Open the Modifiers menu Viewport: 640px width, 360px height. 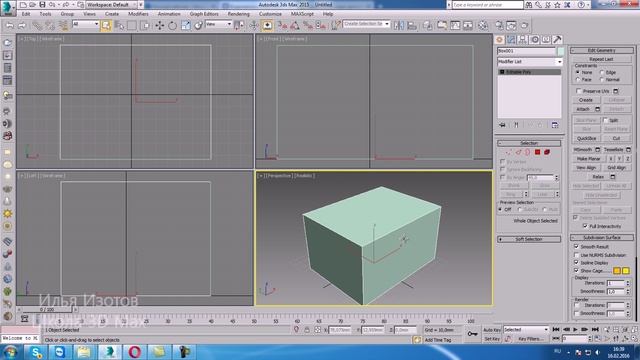[x=138, y=14]
